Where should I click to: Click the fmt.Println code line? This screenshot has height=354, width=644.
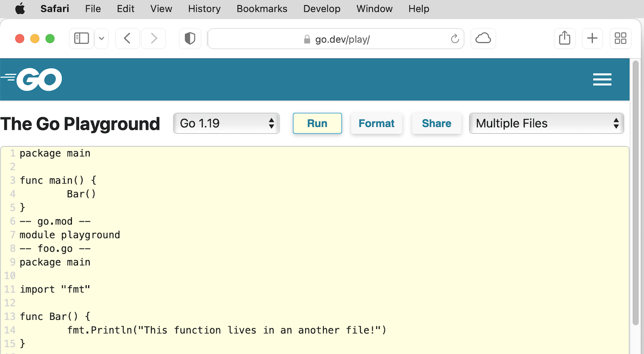click(227, 330)
